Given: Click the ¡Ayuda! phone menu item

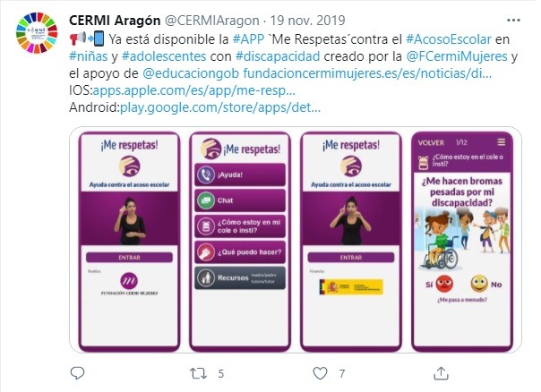Looking at the screenshot, I should tap(240, 175).
